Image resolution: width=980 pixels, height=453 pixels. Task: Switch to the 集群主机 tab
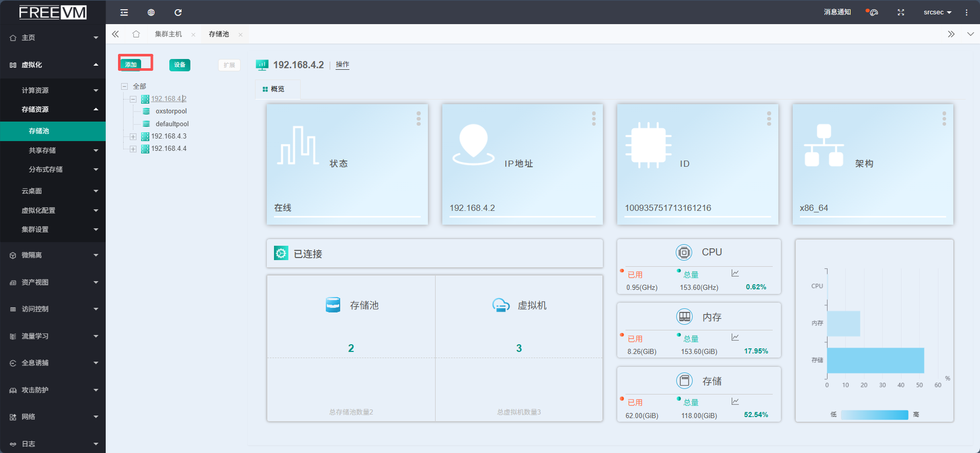(168, 34)
